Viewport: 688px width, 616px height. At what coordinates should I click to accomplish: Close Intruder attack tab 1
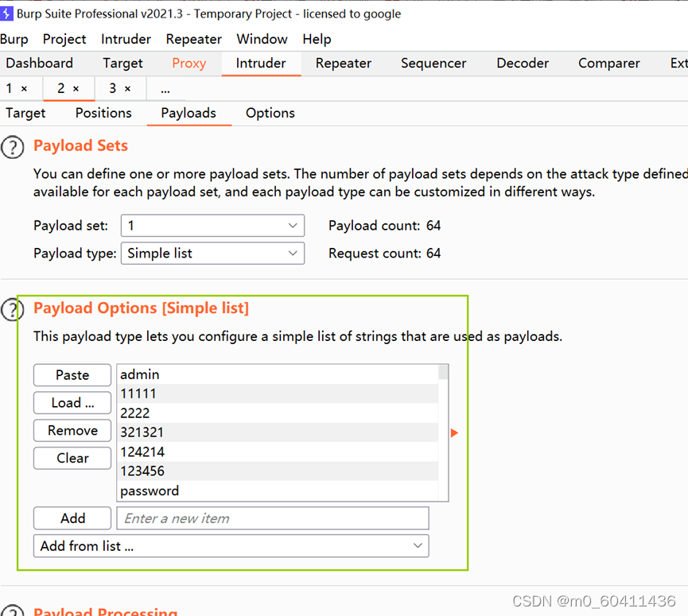point(24,88)
